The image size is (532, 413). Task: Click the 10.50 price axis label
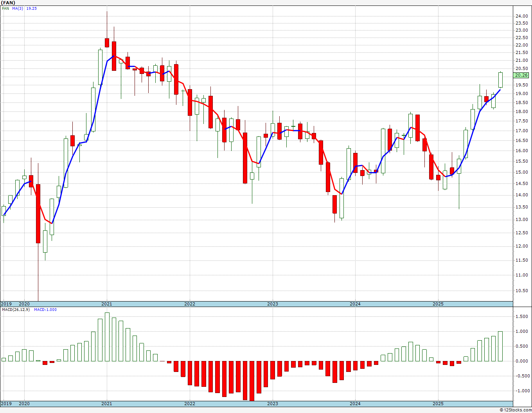click(x=521, y=291)
